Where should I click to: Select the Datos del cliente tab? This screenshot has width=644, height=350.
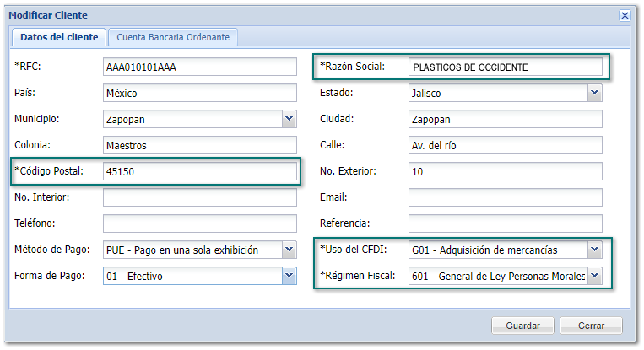click(x=59, y=37)
